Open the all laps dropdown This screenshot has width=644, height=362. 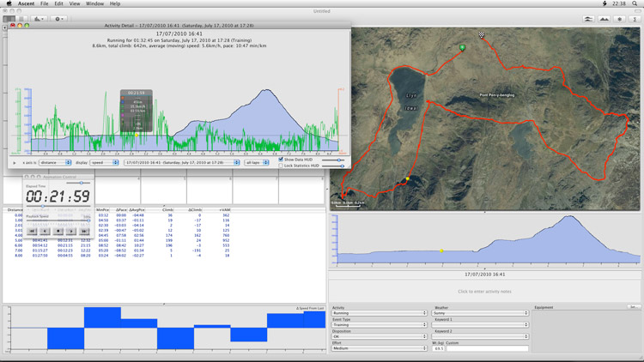click(x=257, y=162)
